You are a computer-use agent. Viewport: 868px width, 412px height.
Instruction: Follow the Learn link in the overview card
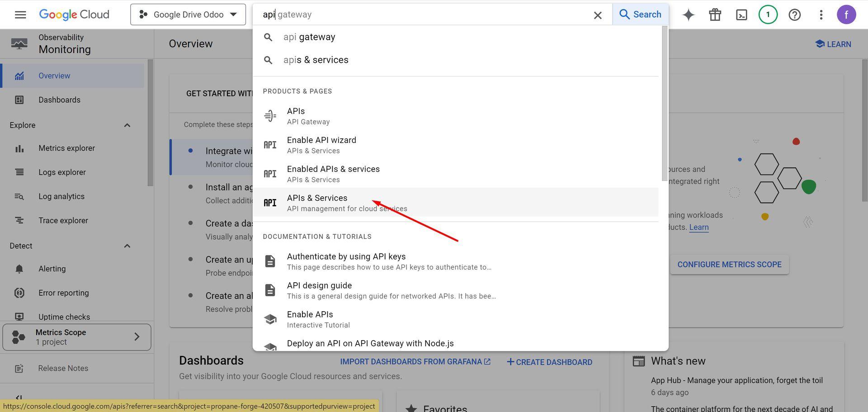click(699, 227)
